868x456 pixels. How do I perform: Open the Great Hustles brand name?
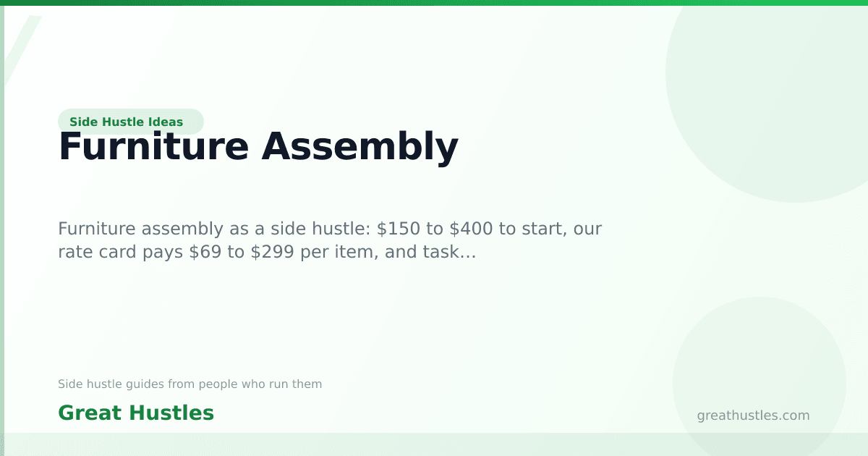pos(136,413)
